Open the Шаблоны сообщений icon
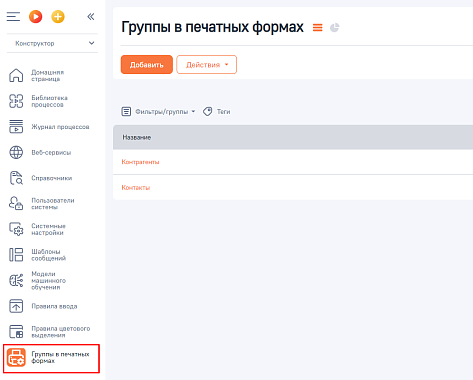This screenshot has width=473, height=380. pos(16,255)
